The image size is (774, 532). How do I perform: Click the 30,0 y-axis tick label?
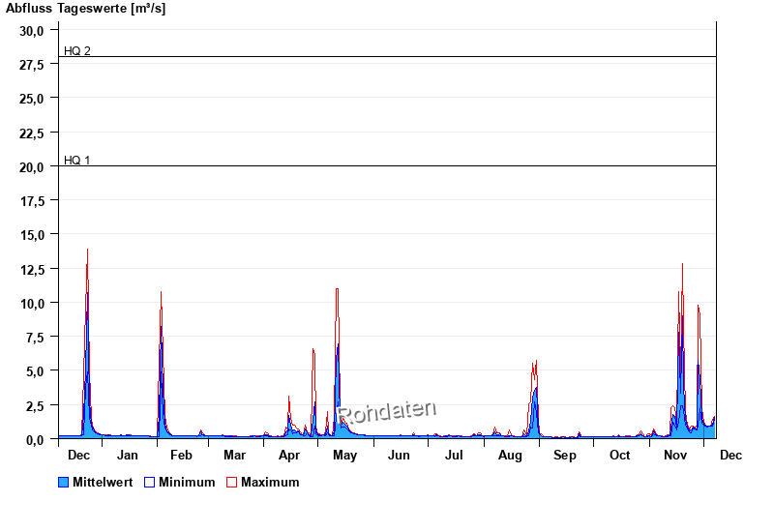pyautogui.click(x=32, y=30)
